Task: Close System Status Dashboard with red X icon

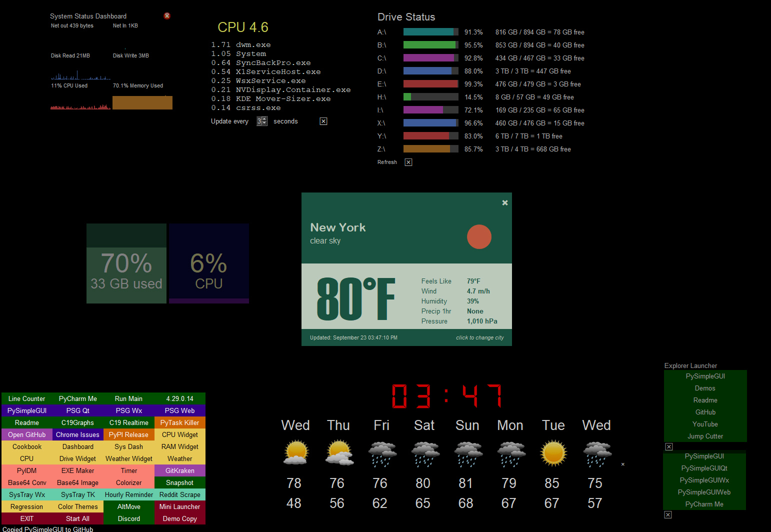Action: [167, 16]
